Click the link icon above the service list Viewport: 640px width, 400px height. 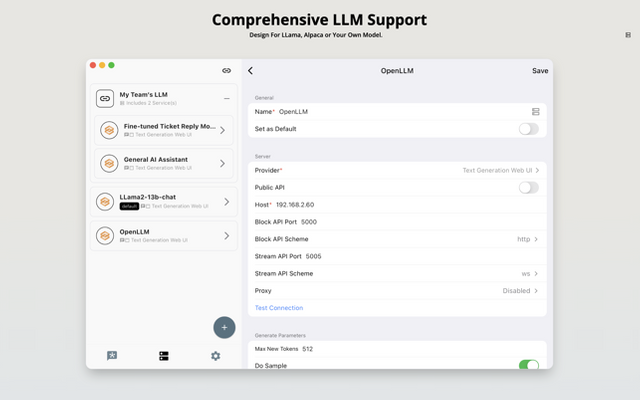tap(227, 71)
